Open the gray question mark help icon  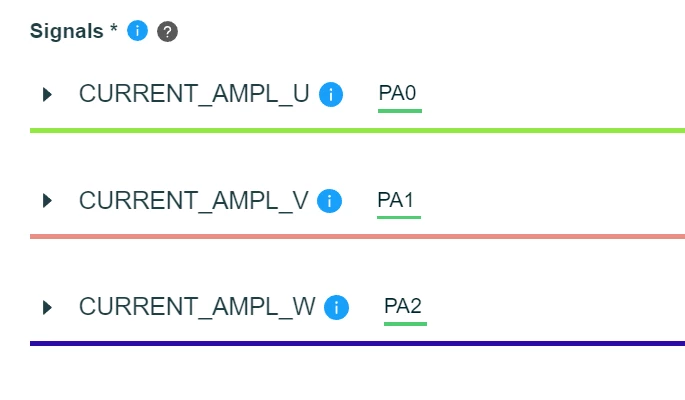point(167,31)
